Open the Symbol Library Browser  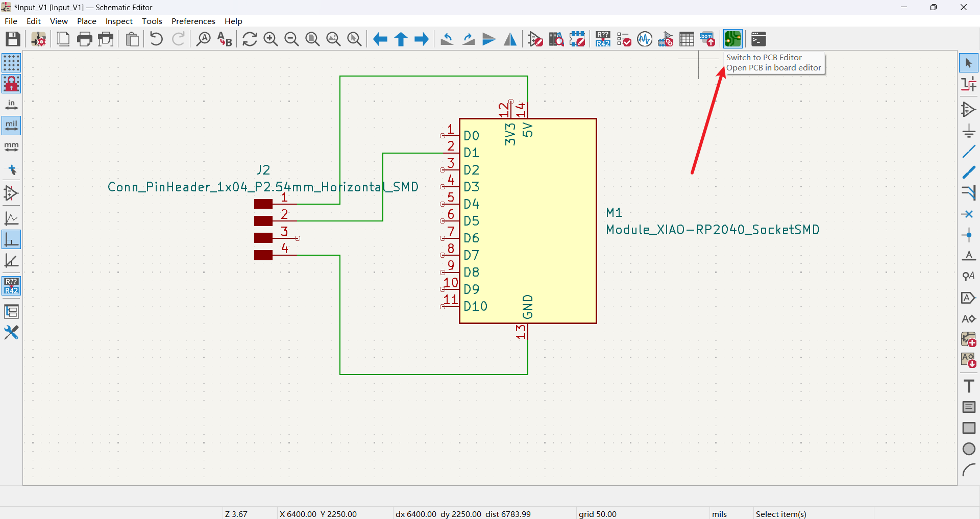556,39
